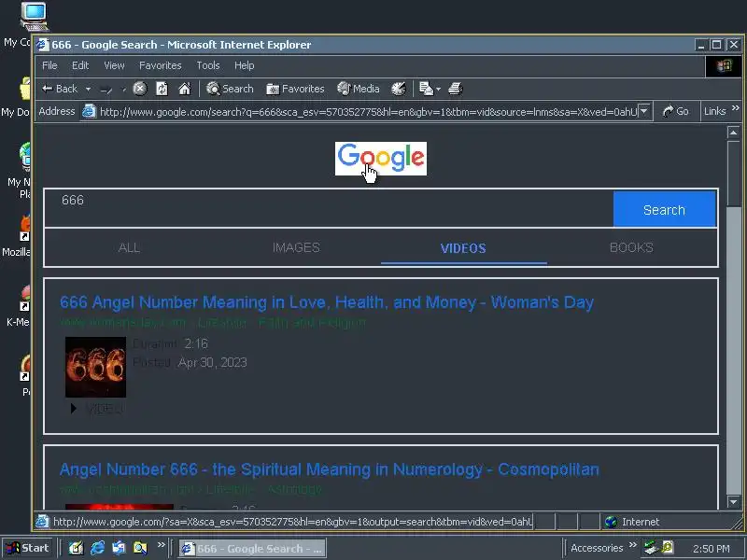Click the VIDEO play triangle under thumbnail
The width and height of the screenshot is (747, 560).
pyautogui.click(x=74, y=409)
